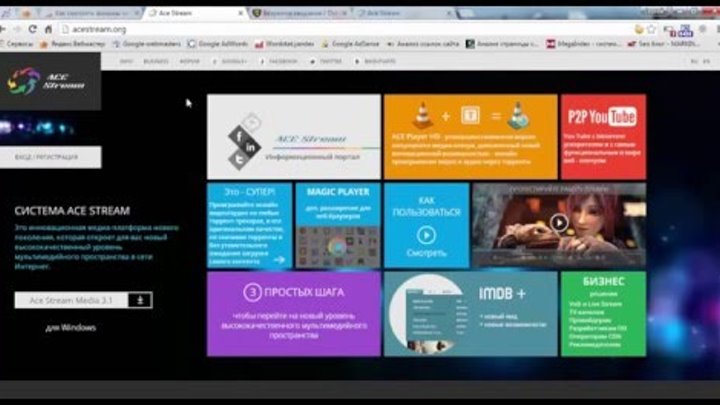Viewport: 720px width, 405px height.
Task: Open the Magic Player tile
Action: (337, 225)
